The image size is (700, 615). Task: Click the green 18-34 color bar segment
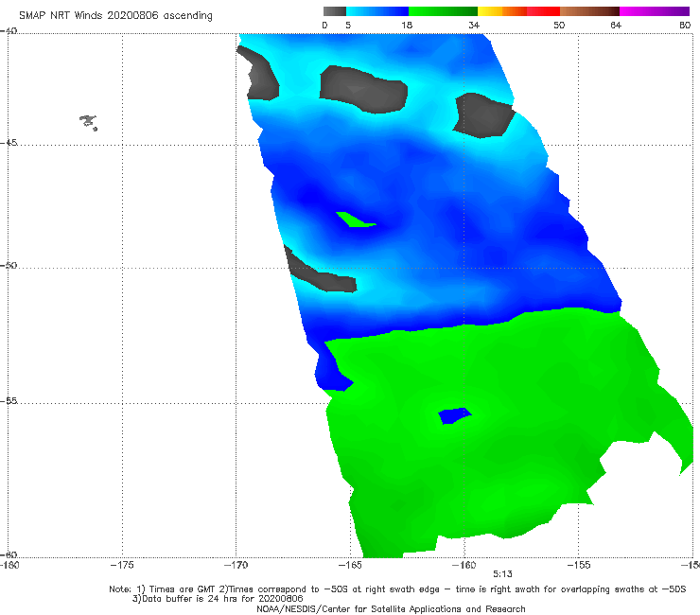coord(443,11)
